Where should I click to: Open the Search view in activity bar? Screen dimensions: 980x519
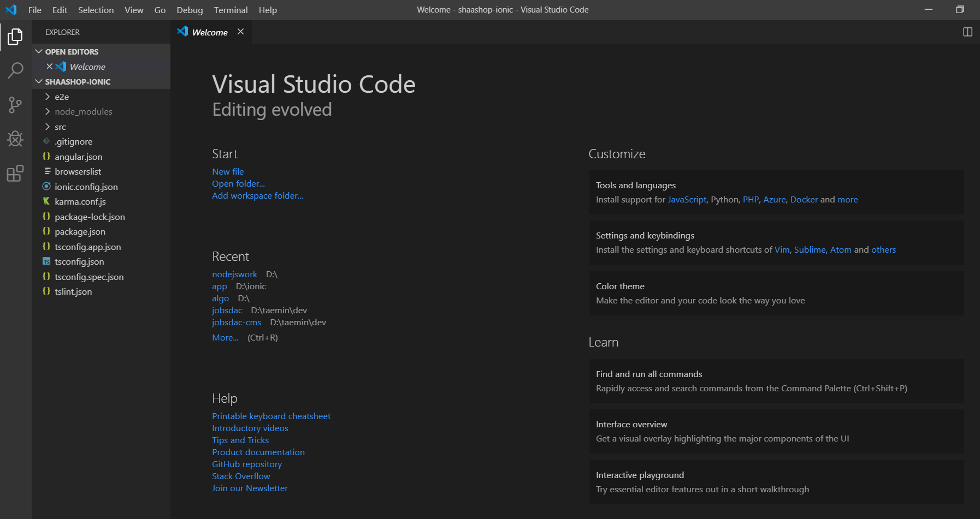tap(15, 70)
